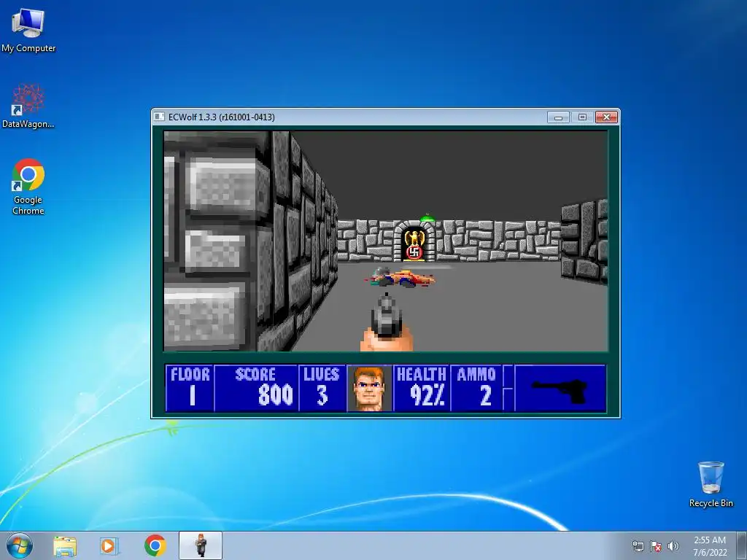This screenshot has width=747, height=560.
Task: Click the fallen guard on the floor
Action: (x=400, y=278)
